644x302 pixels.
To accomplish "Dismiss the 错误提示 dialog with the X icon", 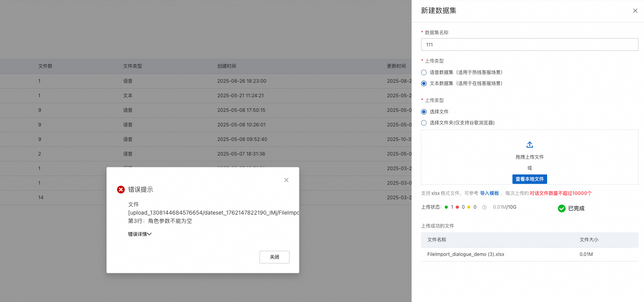I will [286, 180].
